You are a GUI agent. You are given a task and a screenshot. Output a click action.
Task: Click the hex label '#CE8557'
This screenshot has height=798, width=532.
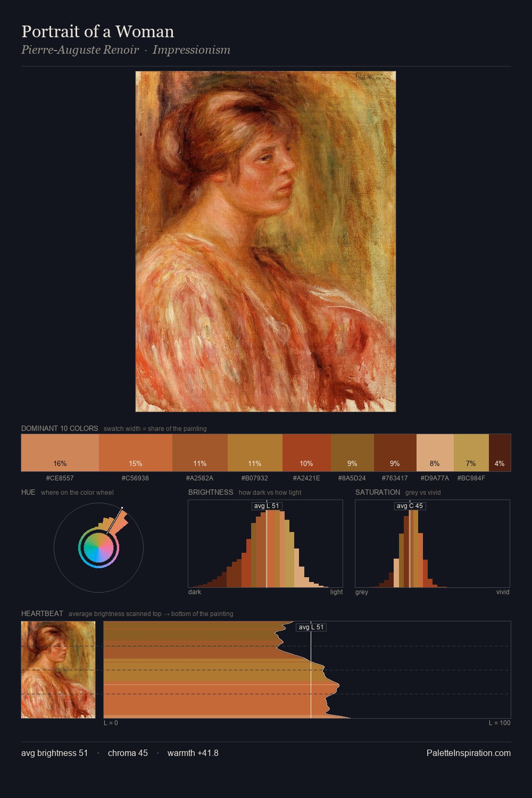[x=60, y=478]
